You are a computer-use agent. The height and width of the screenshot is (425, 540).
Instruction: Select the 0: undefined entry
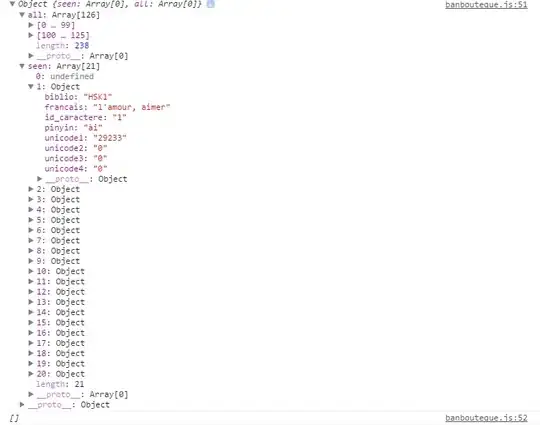click(65, 76)
